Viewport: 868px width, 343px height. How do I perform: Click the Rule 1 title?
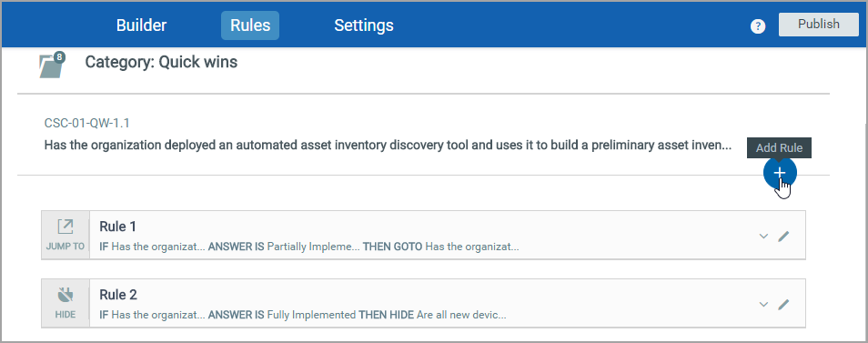(118, 227)
